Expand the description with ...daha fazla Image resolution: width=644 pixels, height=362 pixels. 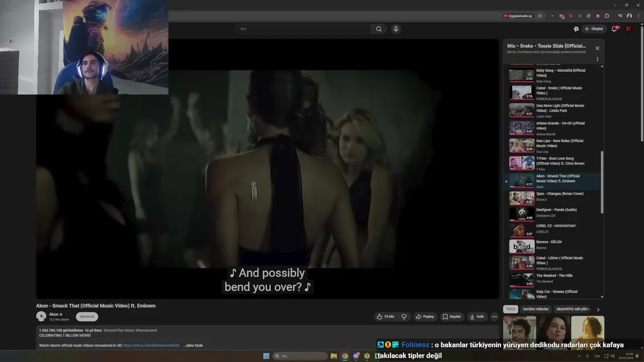(x=193, y=345)
